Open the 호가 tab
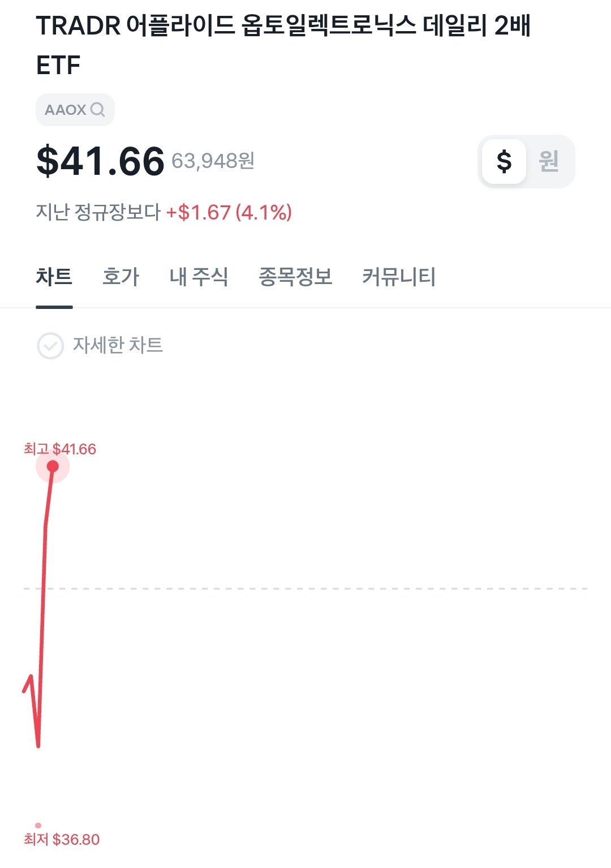 (121, 277)
